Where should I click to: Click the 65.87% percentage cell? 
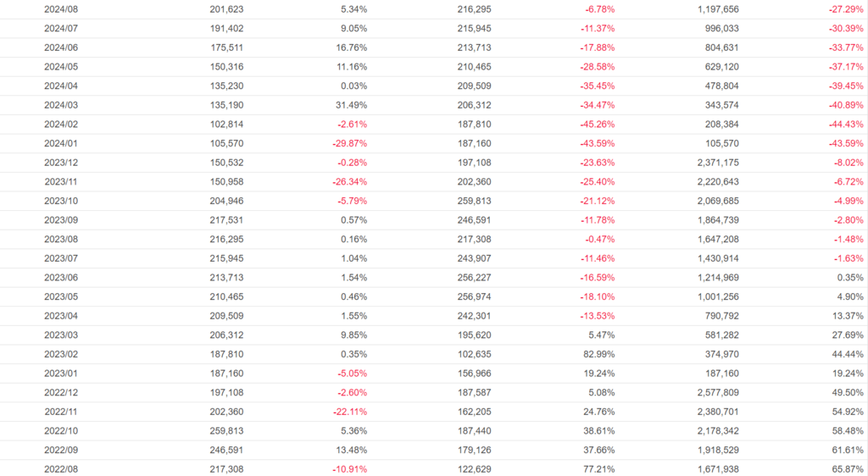point(846,468)
